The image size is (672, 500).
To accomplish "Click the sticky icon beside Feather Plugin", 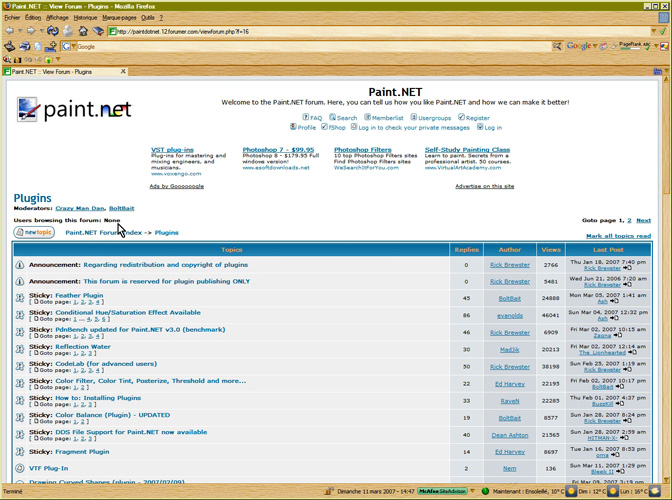I will 19,298.
